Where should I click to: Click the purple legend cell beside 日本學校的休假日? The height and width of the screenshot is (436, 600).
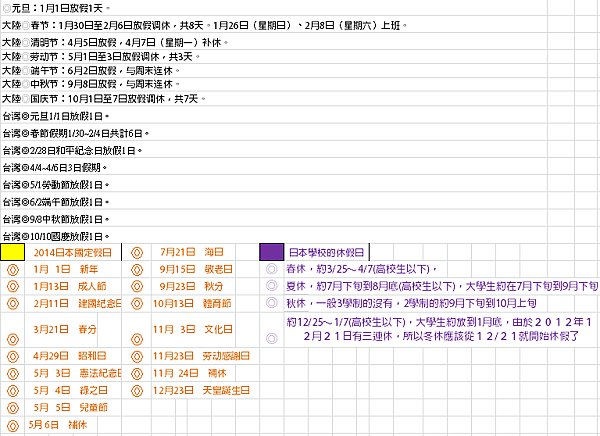point(272,252)
